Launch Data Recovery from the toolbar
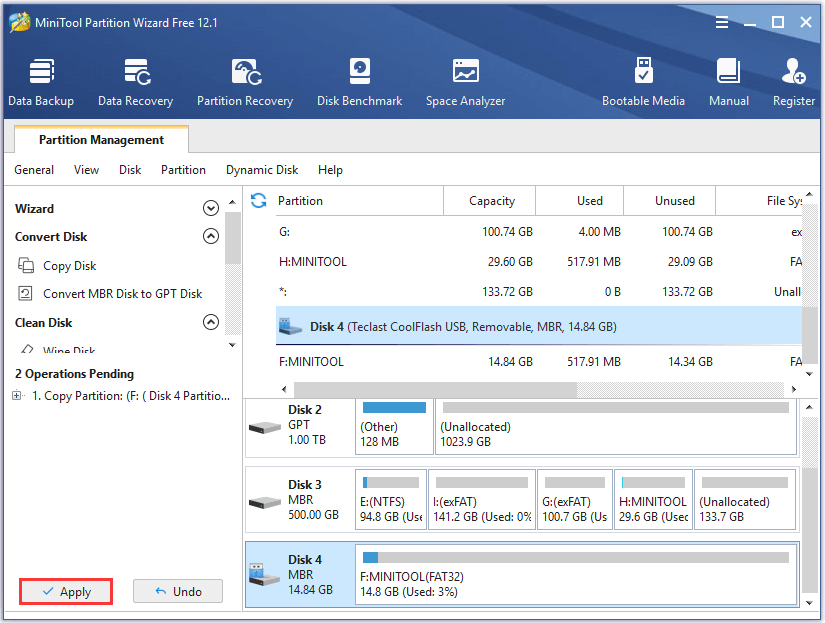This screenshot has width=825, height=623. 136,83
